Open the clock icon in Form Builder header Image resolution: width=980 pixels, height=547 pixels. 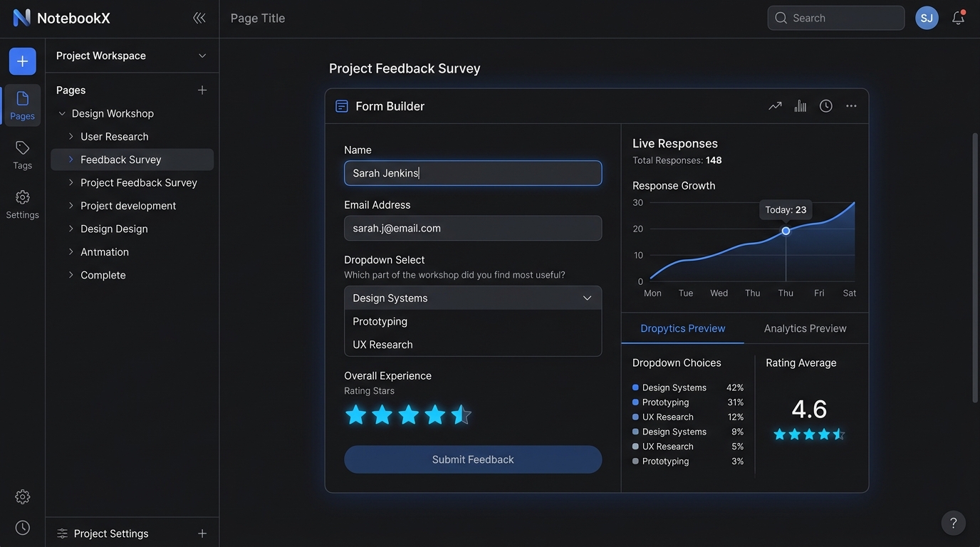(826, 106)
